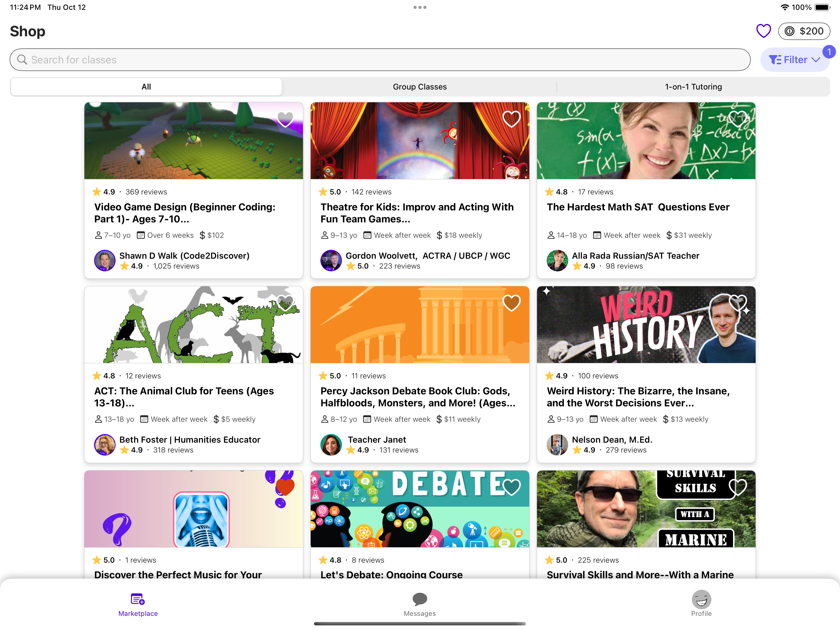
Task: Tap the battery status icon
Action: pos(822,7)
